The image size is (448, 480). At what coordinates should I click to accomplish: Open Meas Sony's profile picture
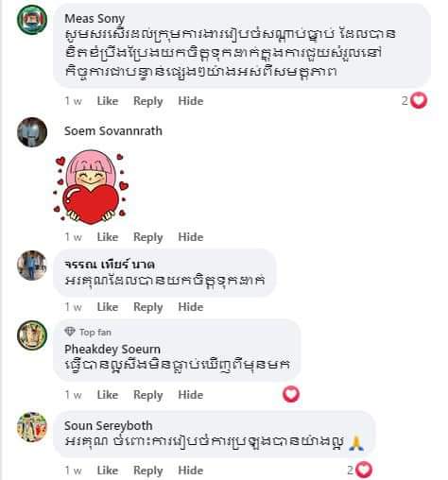tap(32, 20)
